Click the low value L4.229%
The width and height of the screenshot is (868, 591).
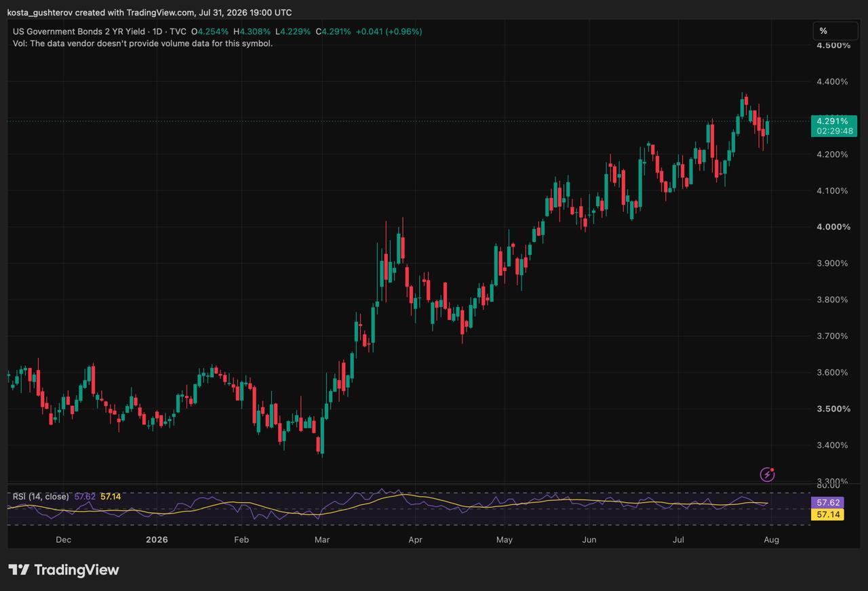tap(293, 32)
